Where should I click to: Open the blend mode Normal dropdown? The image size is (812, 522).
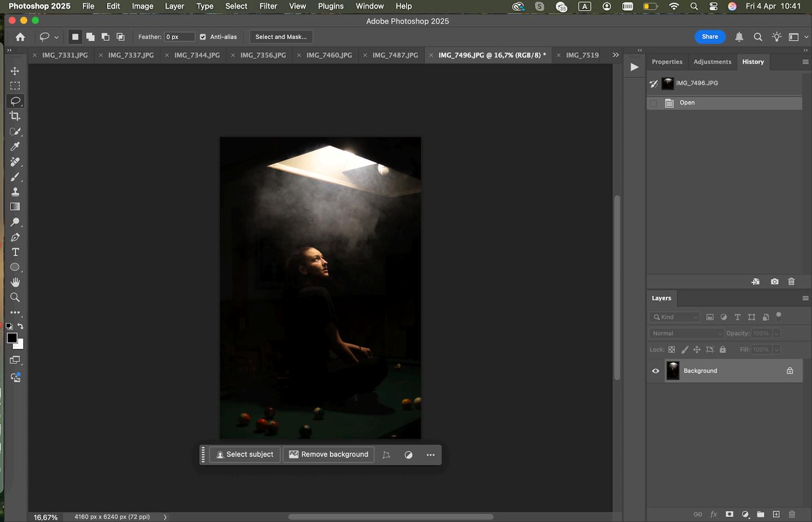click(686, 334)
